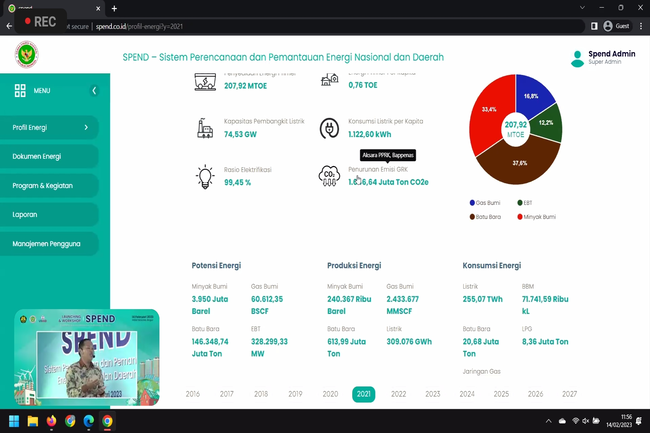Open Windows Start menu on taskbar
The image size is (650, 433).
pyautogui.click(x=14, y=421)
